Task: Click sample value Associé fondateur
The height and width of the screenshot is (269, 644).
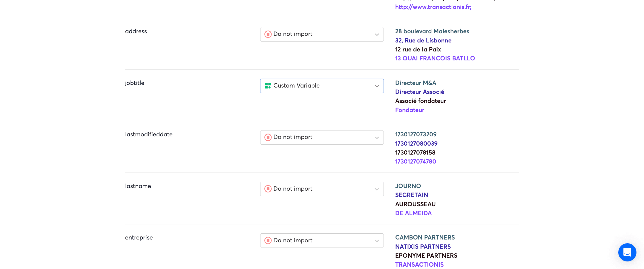Action: coord(420,101)
